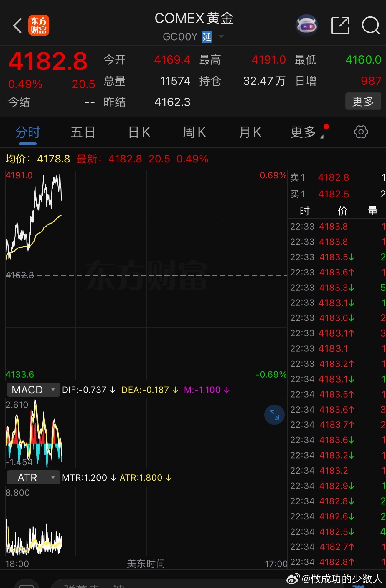Tap the 更多 button beside 日增
This screenshot has width=386, height=588.
pyautogui.click(x=363, y=101)
